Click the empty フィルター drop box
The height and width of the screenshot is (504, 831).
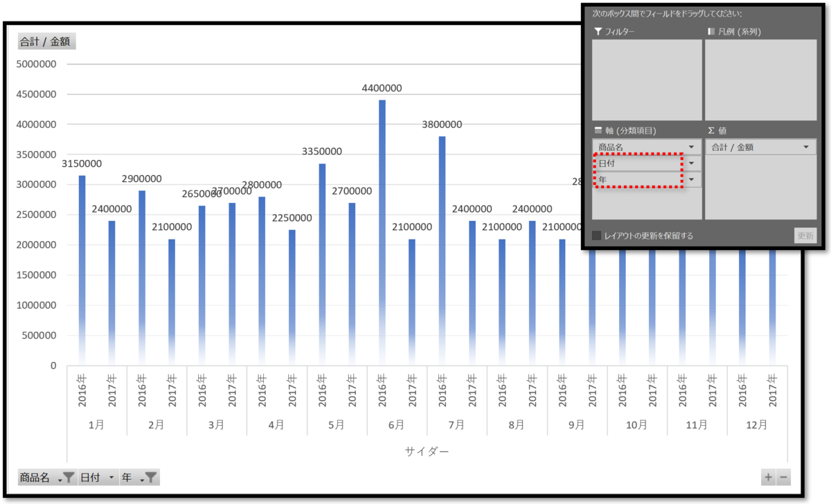[x=647, y=80]
